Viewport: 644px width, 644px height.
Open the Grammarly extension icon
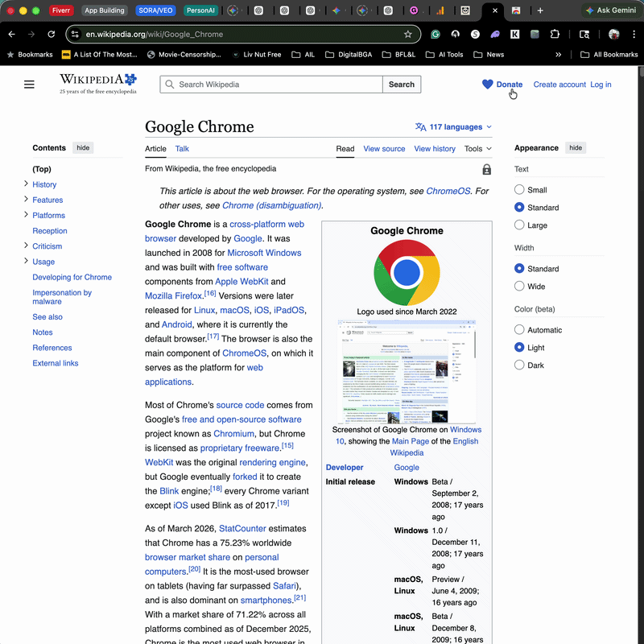pos(436,34)
